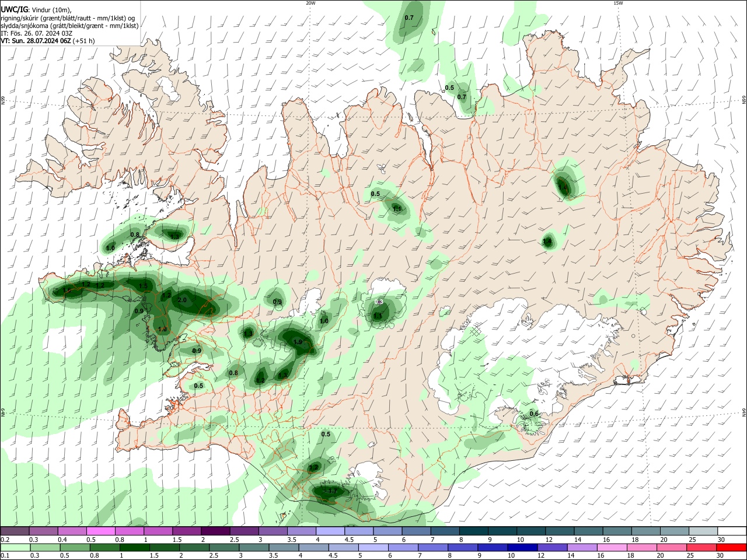Select the 1.9 rainfall value label
The height and width of the screenshot is (560, 747).
297,342
